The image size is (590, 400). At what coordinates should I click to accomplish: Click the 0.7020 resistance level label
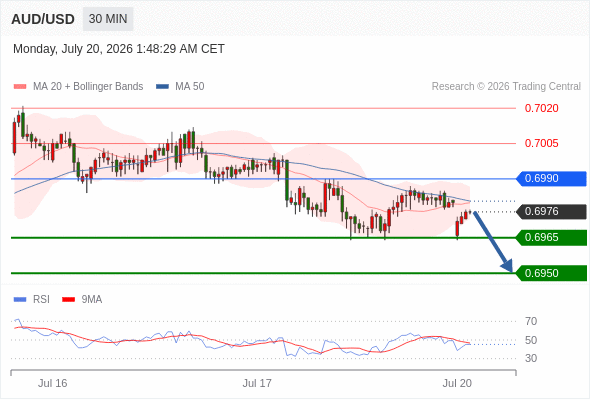click(x=541, y=108)
